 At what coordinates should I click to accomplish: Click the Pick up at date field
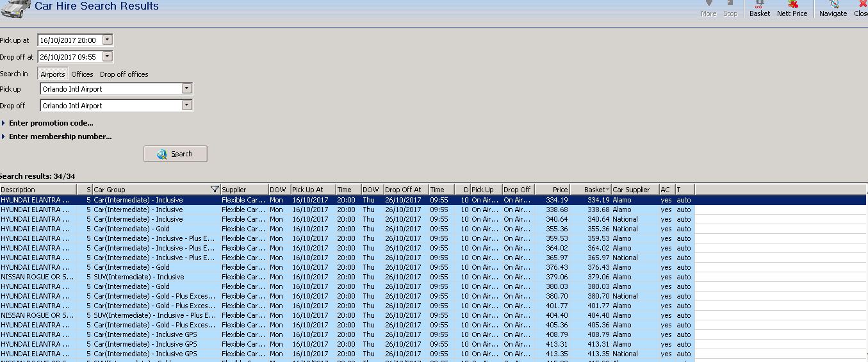click(69, 40)
